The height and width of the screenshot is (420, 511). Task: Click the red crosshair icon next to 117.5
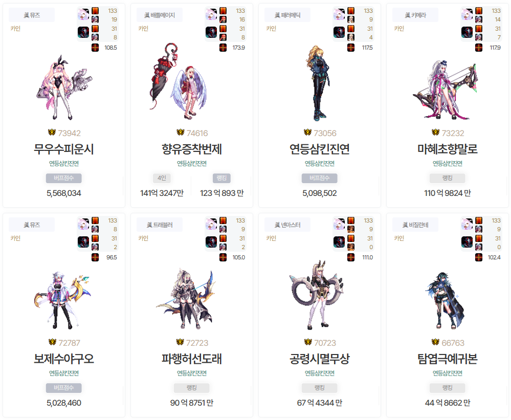tap(351, 48)
